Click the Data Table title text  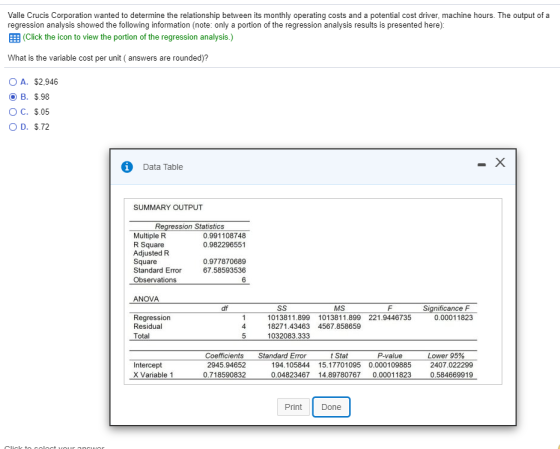point(163,167)
